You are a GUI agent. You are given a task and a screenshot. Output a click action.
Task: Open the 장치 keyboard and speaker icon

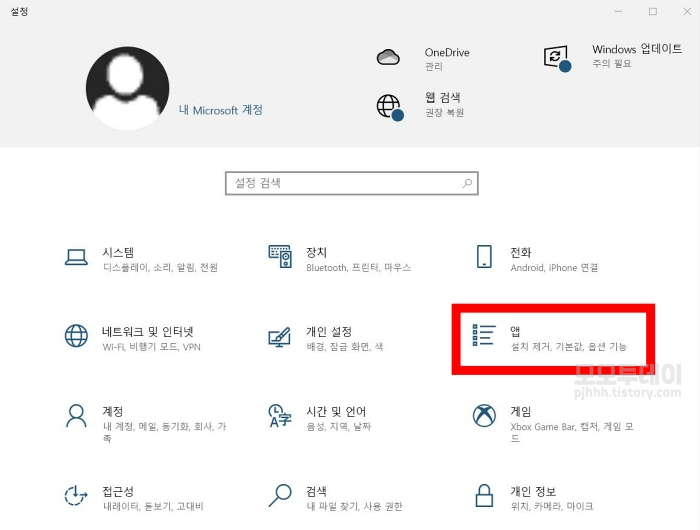click(280, 256)
